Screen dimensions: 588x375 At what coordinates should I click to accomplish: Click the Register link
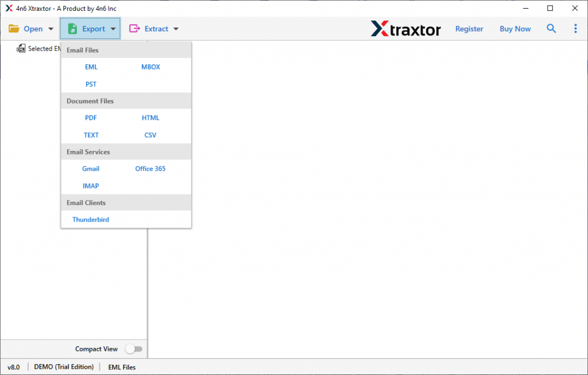pyautogui.click(x=469, y=29)
